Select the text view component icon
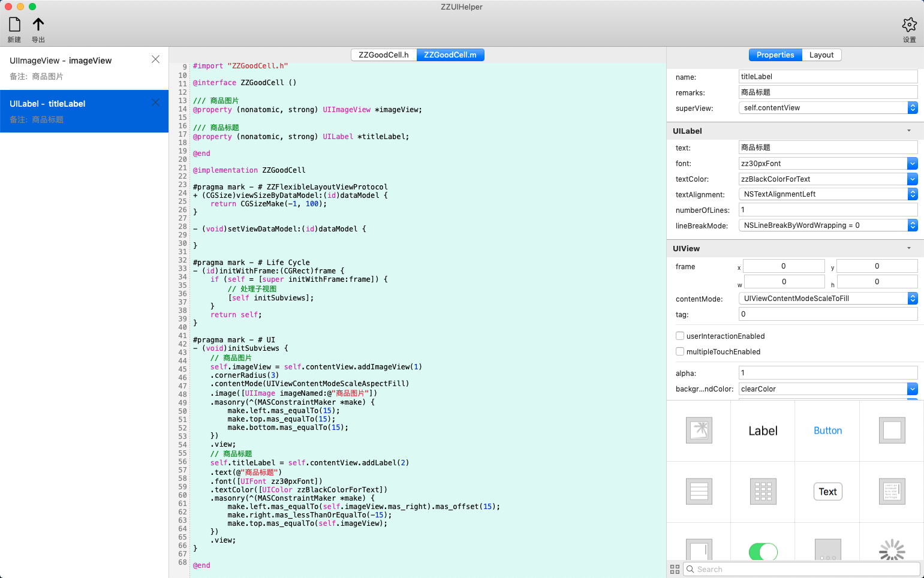The width and height of the screenshot is (924, 578). point(892,492)
